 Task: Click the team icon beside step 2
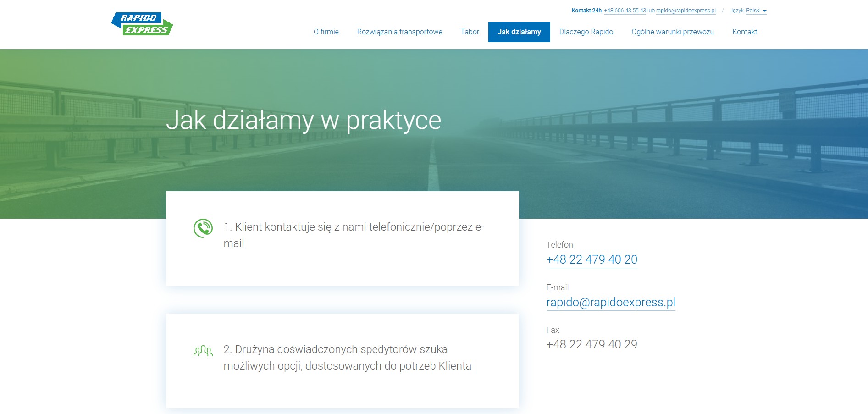203,350
